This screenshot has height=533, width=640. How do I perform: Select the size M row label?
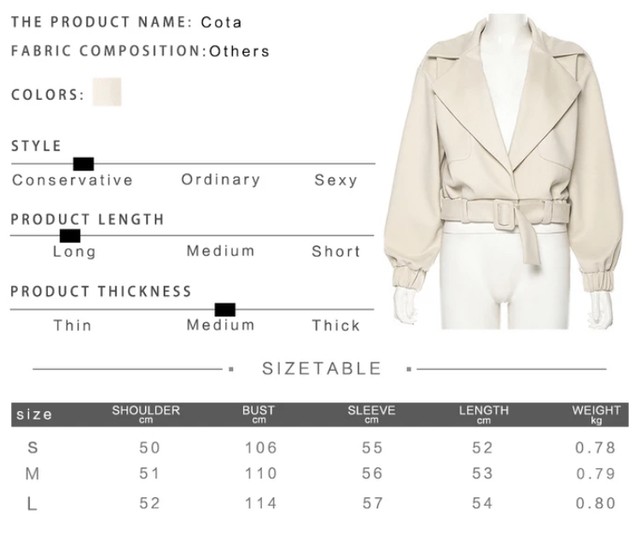[x=33, y=474]
